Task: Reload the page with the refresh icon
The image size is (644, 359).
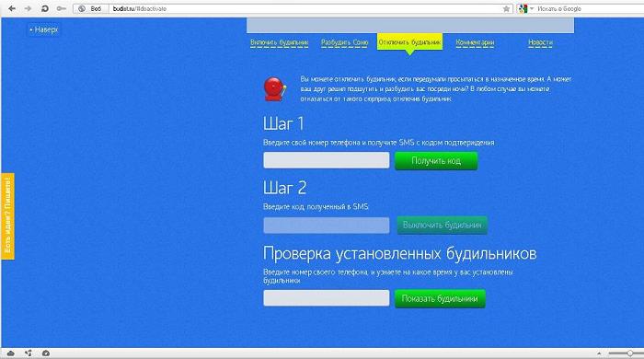Action: (x=44, y=8)
